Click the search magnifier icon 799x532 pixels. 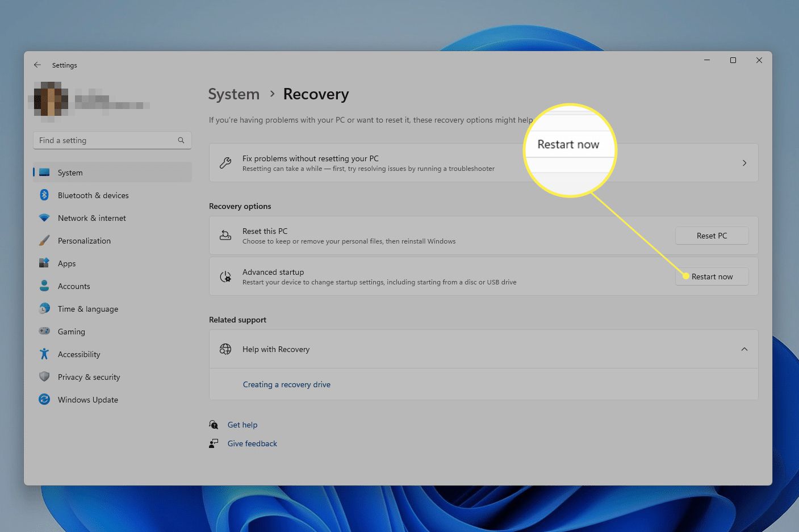click(x=181, y=140)
